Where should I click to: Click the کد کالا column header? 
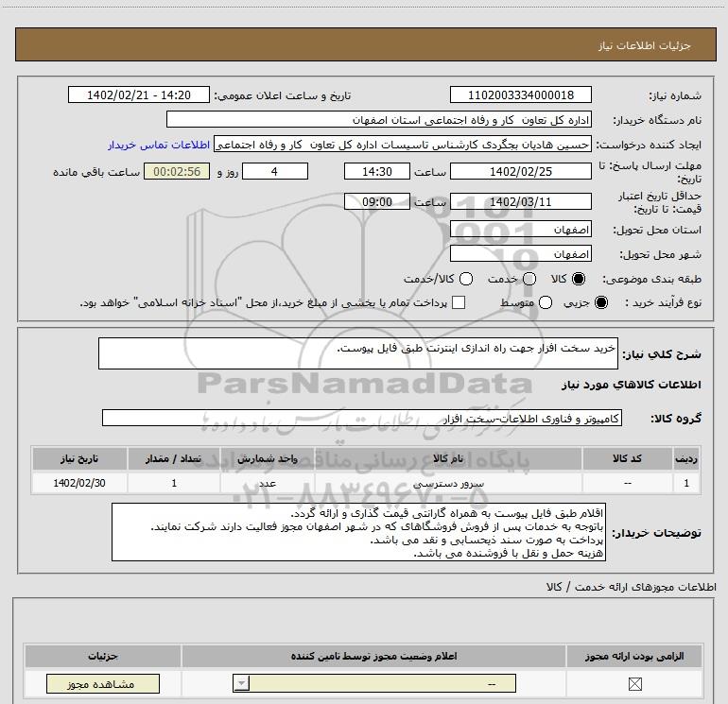(x=627, y=458)
